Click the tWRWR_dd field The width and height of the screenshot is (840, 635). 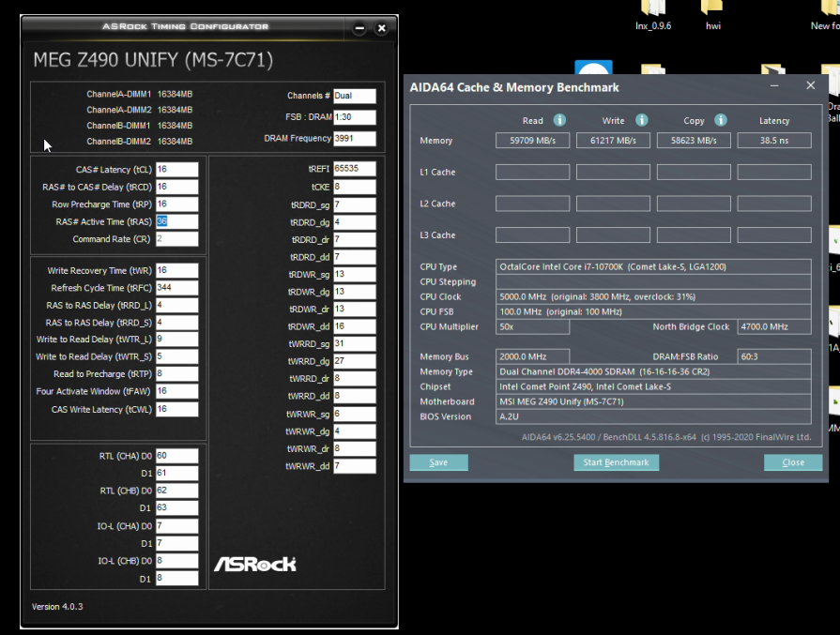click(355, 466)
